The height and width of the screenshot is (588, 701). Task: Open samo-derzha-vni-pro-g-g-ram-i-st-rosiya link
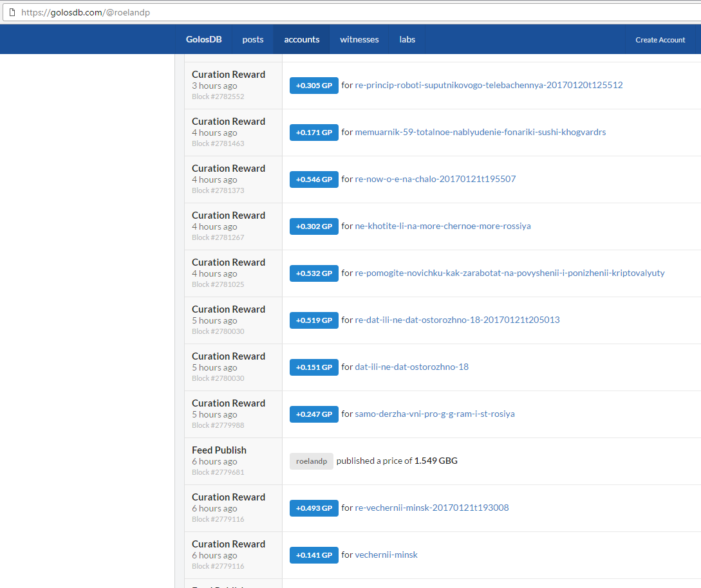(x=435, y=413)
